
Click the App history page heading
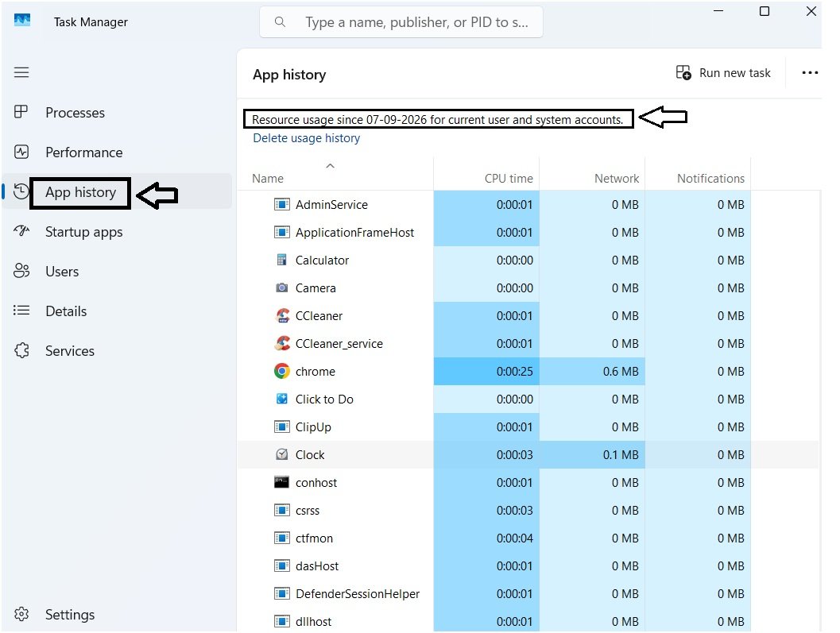289,75
